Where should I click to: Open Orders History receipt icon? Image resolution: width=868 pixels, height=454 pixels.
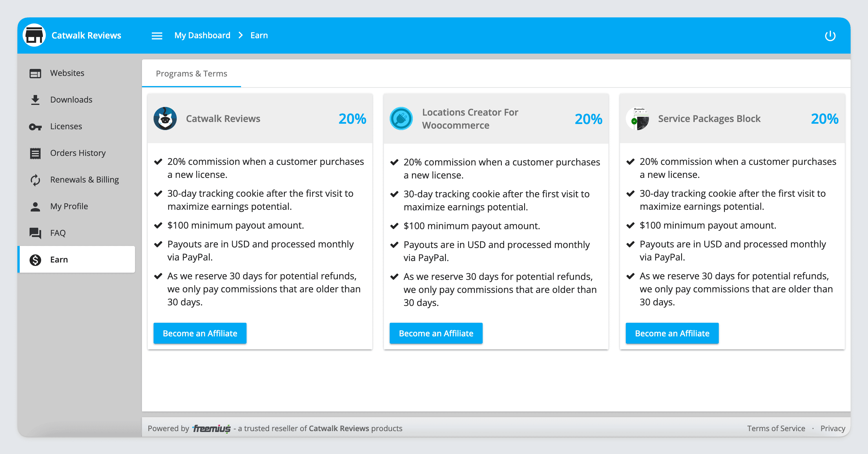pos(35,153)
